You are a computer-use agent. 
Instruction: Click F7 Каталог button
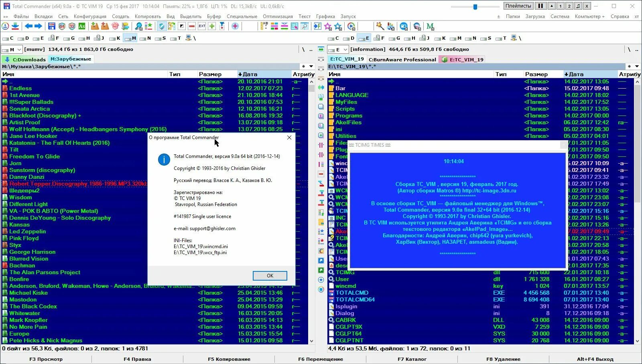(412, 359)
